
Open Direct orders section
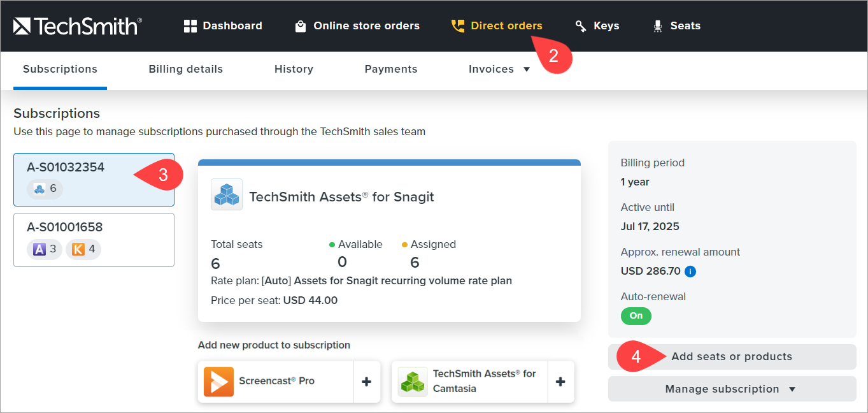coord(497,26)
